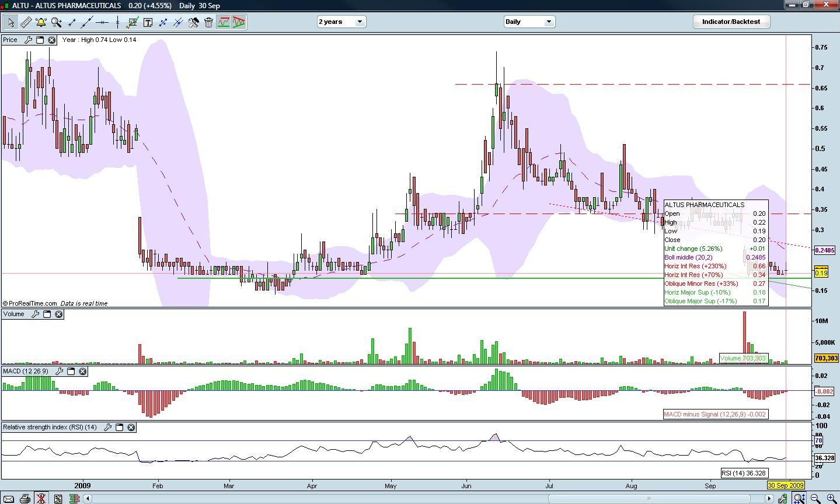Click the -0.002 MACD axis value tag

(x=824, y=391)
